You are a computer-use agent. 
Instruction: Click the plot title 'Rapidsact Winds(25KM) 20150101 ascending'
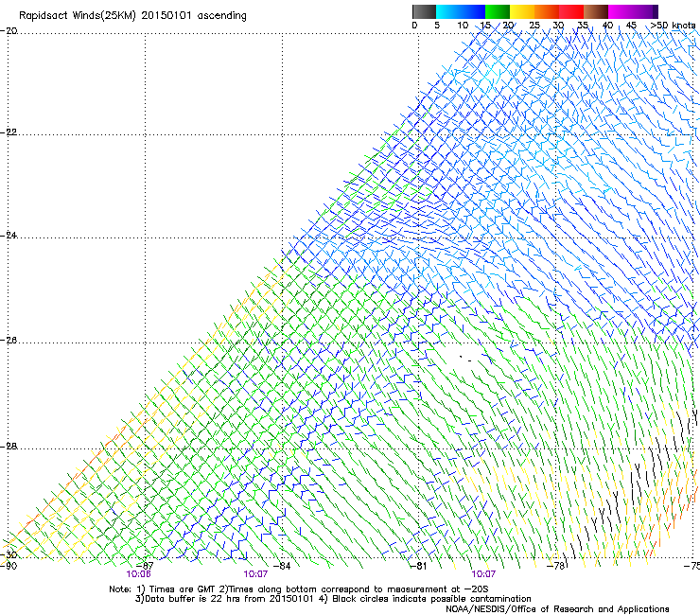click(132, 16)
